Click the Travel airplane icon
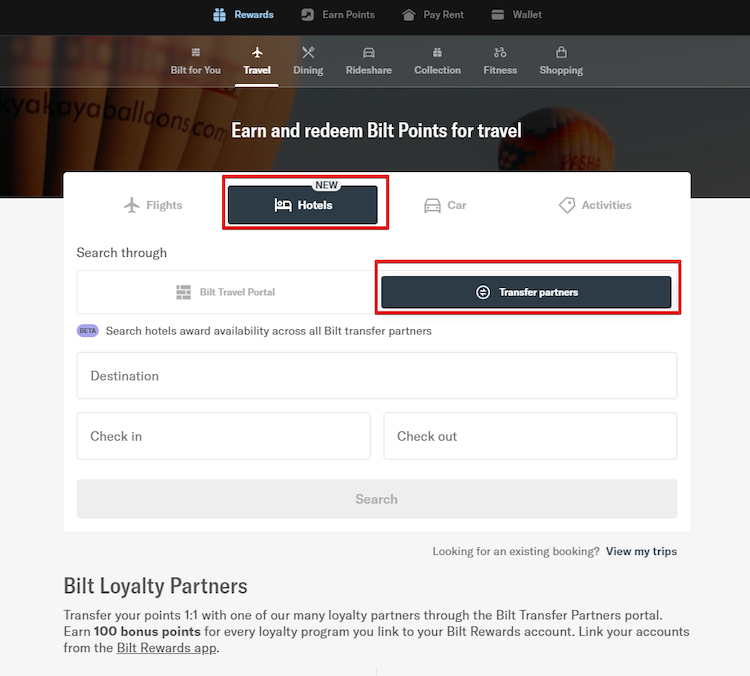 pyautogui.click(x=257, y=52)
